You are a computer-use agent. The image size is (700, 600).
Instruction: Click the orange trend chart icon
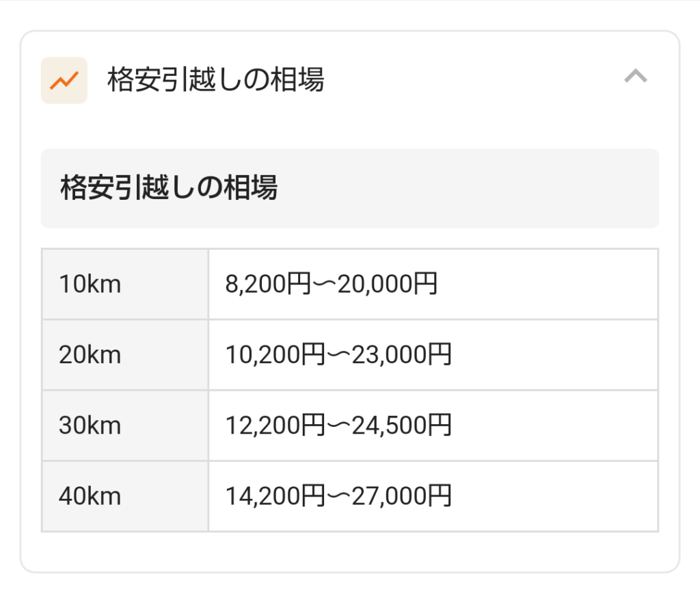tap(64, 81)
